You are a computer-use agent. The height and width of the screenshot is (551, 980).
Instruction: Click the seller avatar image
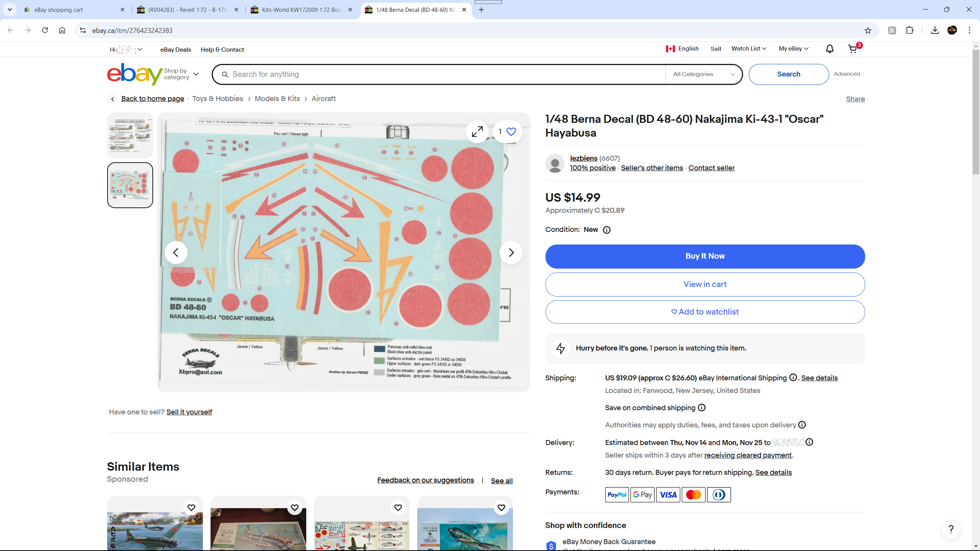click(555, 163)
